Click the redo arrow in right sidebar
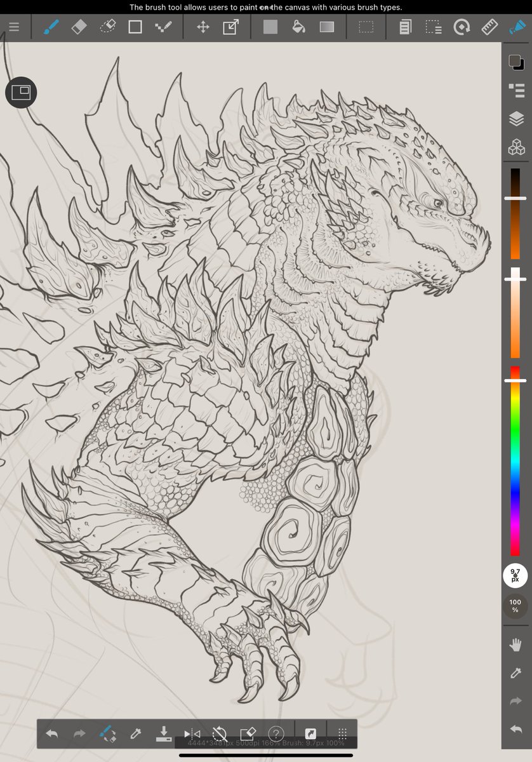This screenshot has height=762, width=532. coord(515,701)
